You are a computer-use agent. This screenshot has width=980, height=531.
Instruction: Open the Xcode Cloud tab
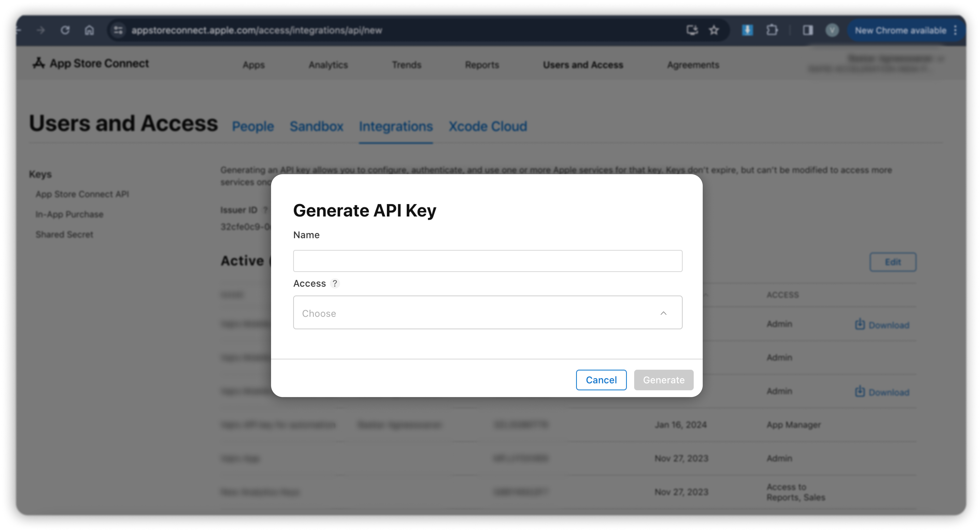click(488, 126)
